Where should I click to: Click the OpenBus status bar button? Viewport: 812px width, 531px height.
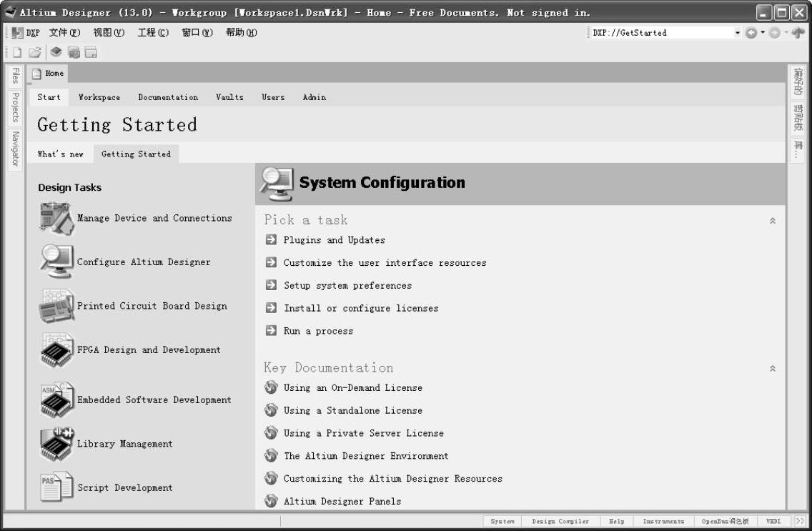coord(725,521)
